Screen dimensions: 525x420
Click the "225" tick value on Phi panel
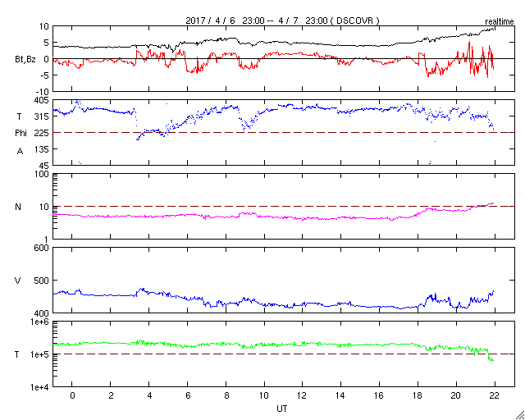click(42, 133)
